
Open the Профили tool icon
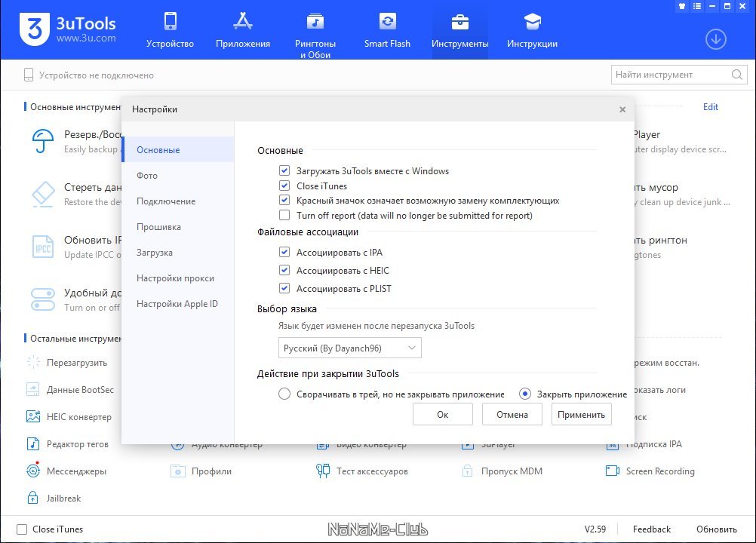click(x=178, y=471)
